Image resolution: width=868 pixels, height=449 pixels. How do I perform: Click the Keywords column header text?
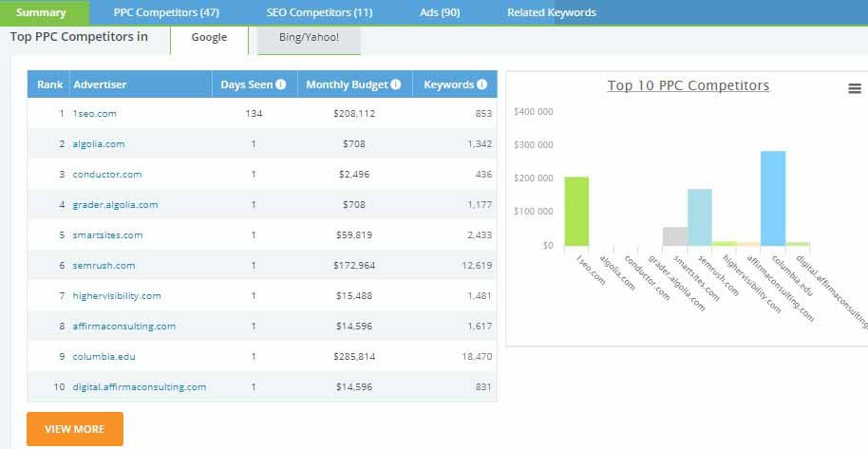click(449, 84)
